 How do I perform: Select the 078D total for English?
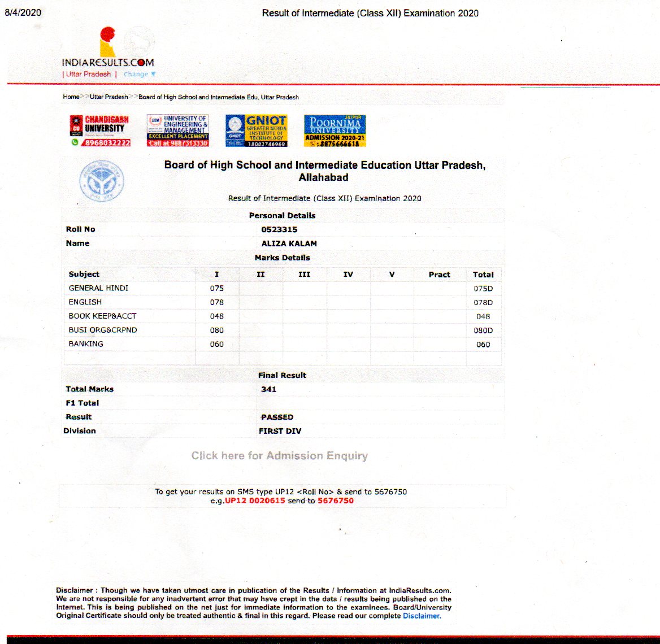483,302
